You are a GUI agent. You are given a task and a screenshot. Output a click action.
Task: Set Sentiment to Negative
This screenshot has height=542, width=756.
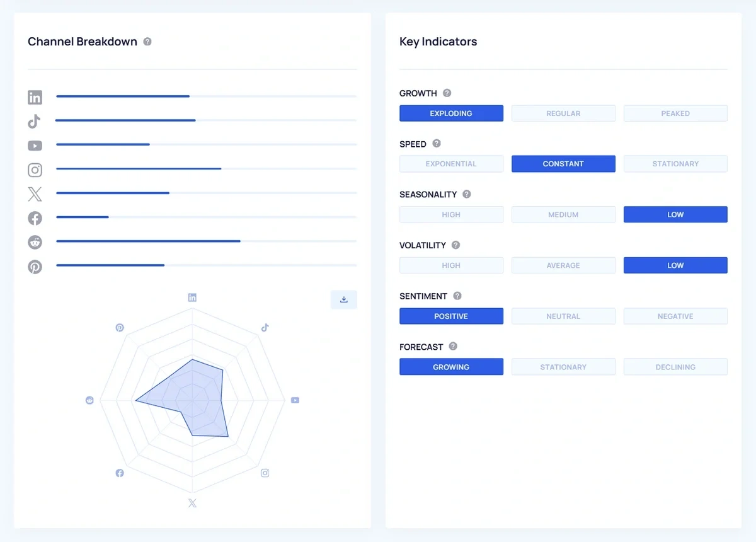point(675,316)
